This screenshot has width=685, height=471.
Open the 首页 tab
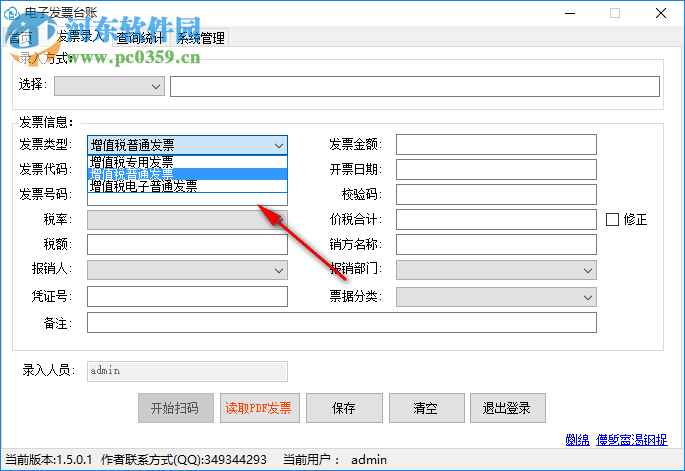20,38
